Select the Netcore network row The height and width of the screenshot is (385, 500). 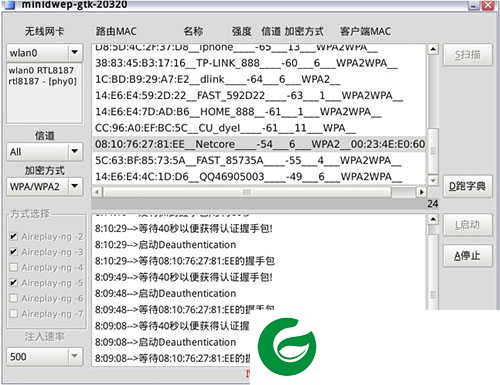tap(259, 144)
